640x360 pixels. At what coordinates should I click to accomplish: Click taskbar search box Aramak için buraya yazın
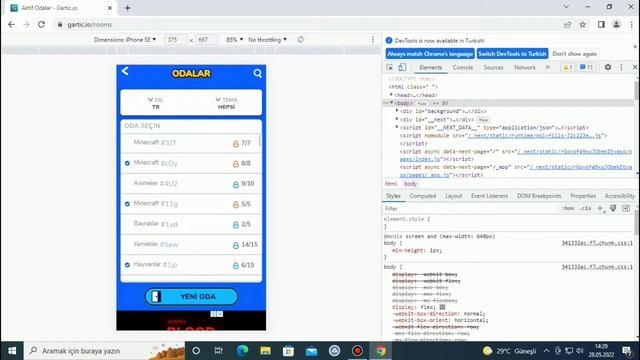point(105,351)
